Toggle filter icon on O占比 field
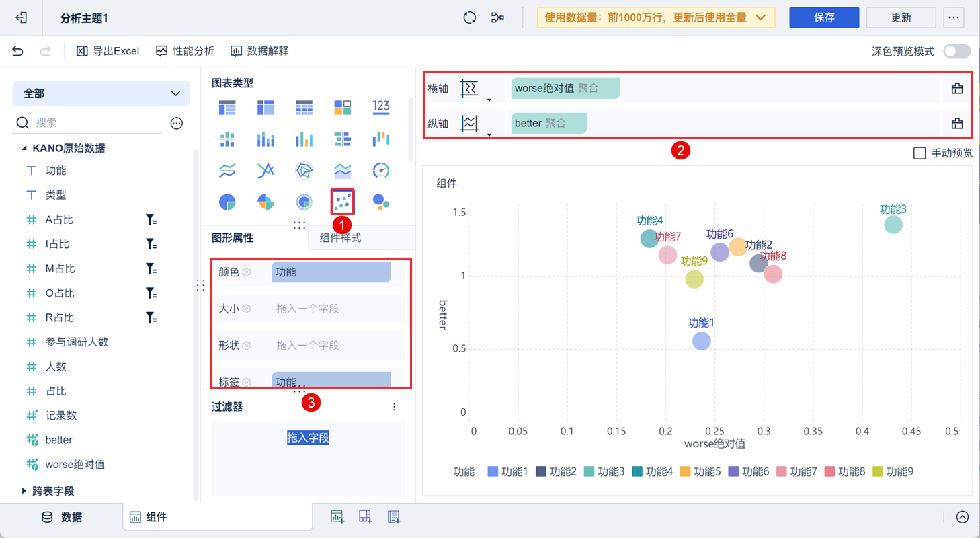Viewport: 980px width, 538px height. (x=151, y=293)
